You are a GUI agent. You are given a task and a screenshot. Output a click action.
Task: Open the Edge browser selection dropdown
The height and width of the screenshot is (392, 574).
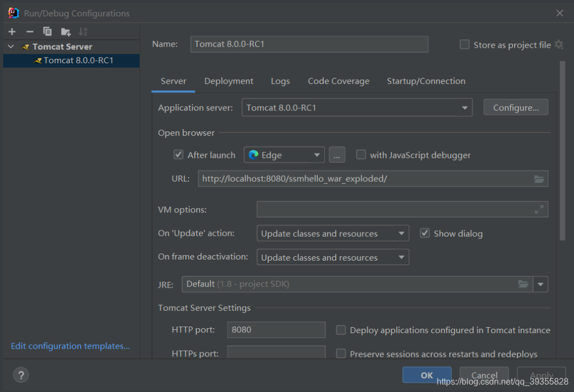(284, 155)
